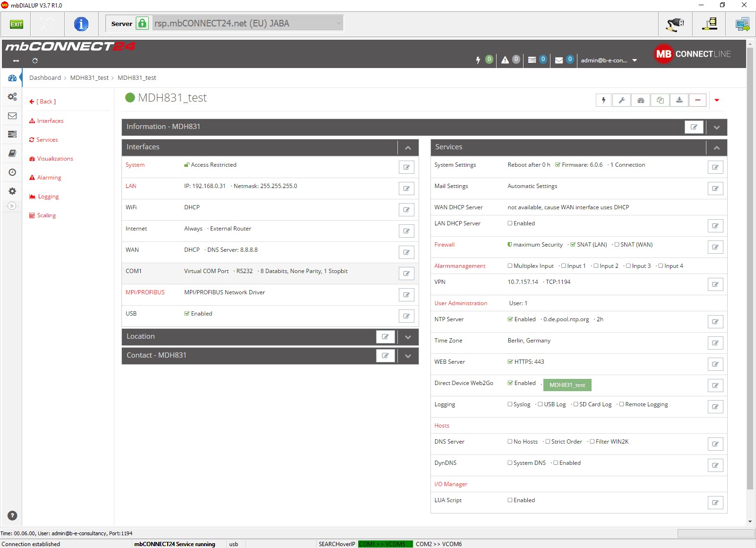Open the User Administration link
The width and height of the screenshot is (756, 548).
pyautogui.click(x=461, y=303)
